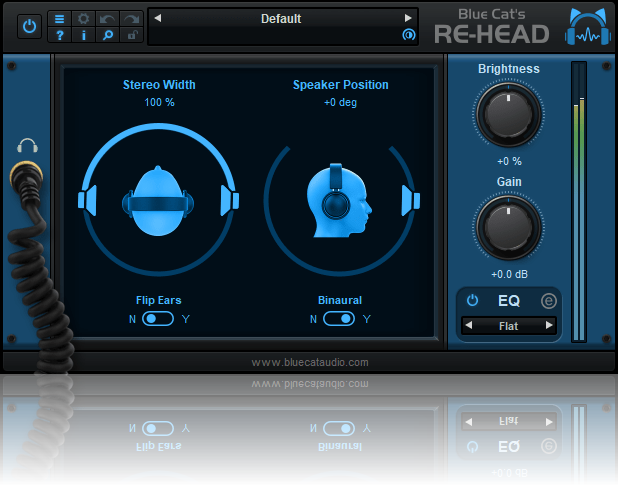Open the Flat EQ preset menu
618x486 pixels.
pos(508,326)
